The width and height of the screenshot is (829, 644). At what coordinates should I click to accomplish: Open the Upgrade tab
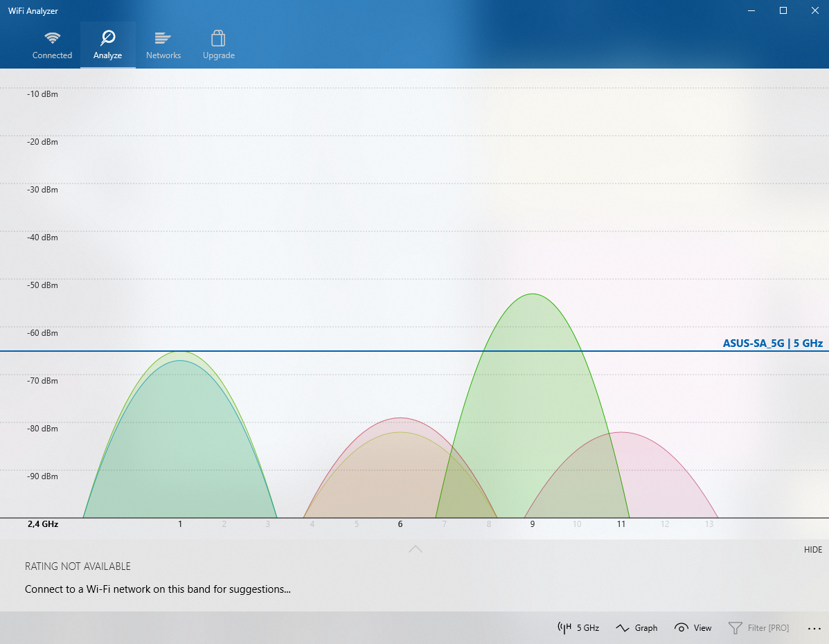click(219, 45)
